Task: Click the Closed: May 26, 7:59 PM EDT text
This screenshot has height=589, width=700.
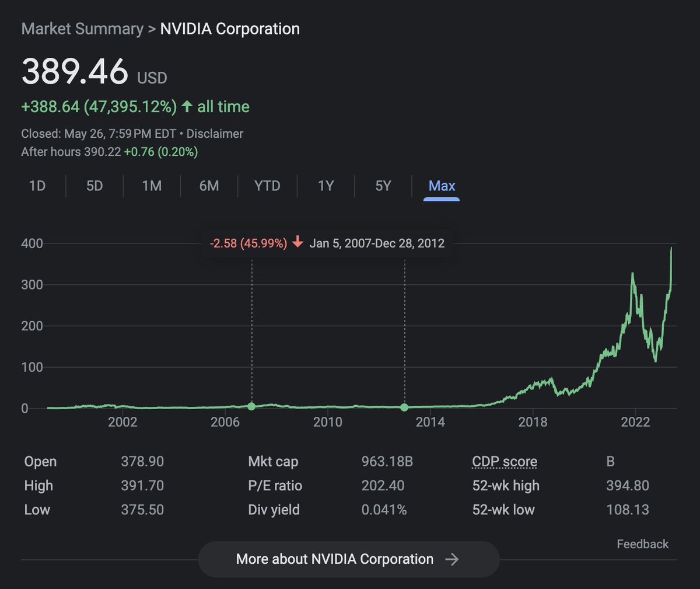Action: point(99,134)
